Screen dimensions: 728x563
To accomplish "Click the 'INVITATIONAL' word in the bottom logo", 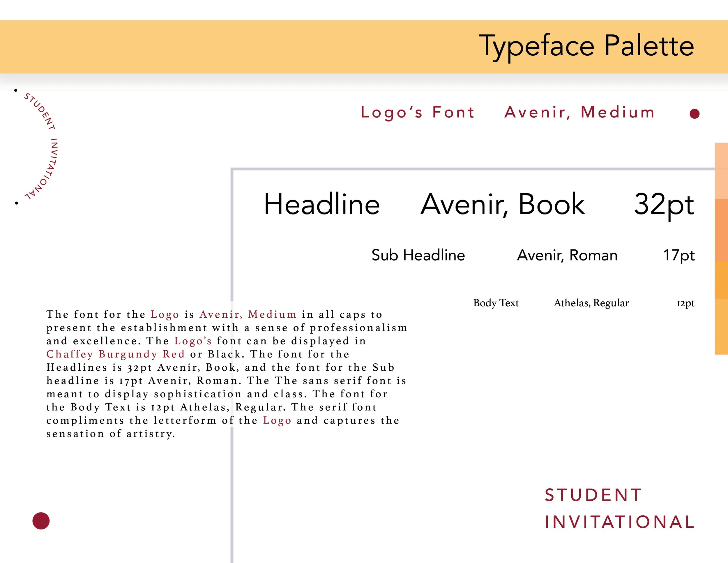I will [x=620, y=522].
